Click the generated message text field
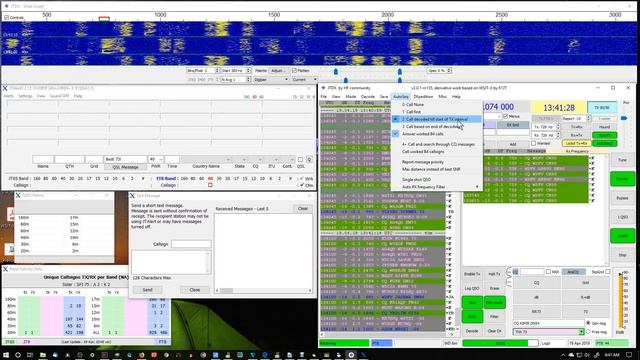Screen dimensions: 640x360 coord(549,323)
